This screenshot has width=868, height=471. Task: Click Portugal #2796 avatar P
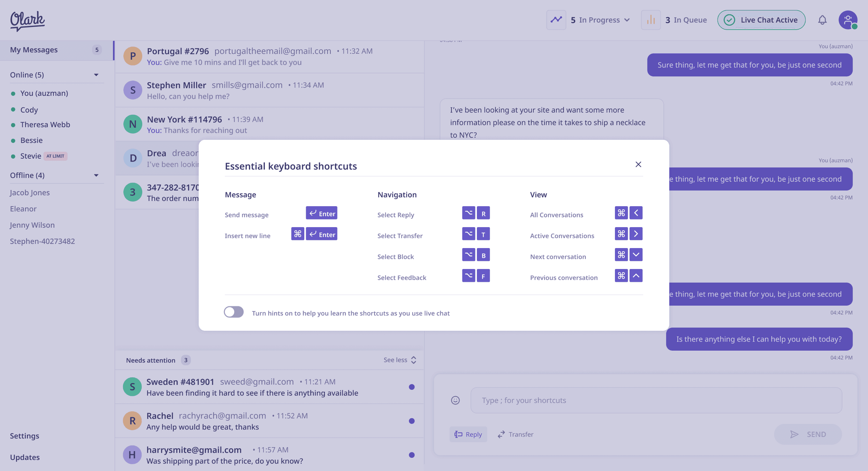point(133,56)
